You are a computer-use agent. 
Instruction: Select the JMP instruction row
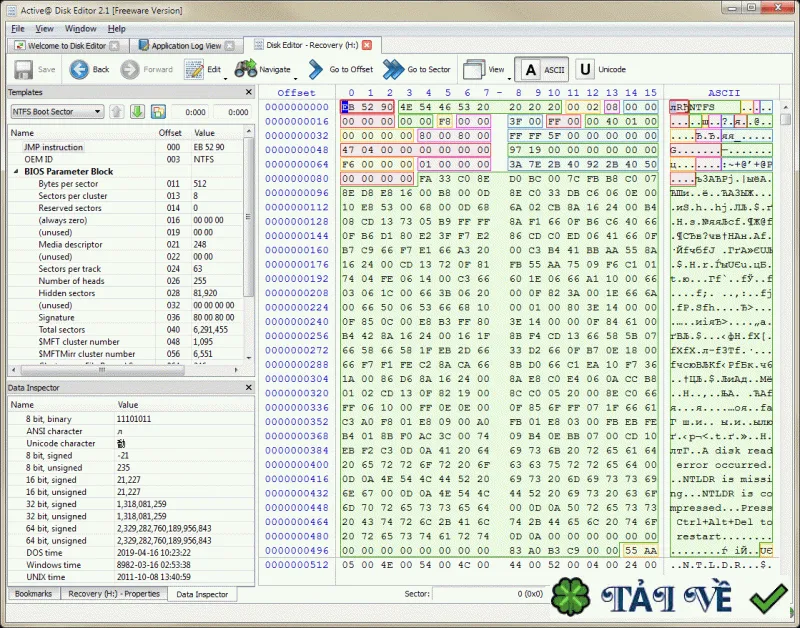coord(126,147)
